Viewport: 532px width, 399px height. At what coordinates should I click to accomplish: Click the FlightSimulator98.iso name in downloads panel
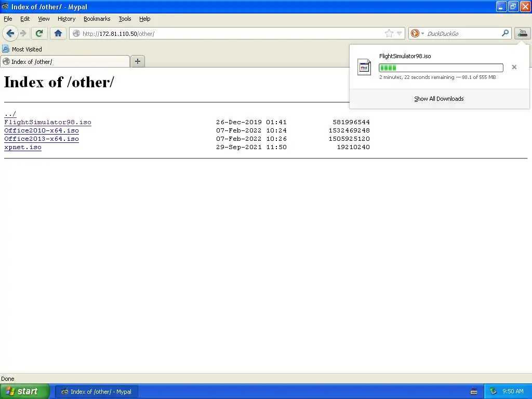coord(405,56)
